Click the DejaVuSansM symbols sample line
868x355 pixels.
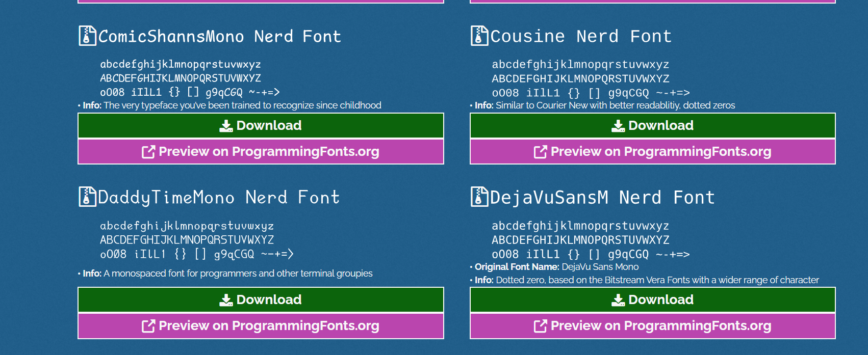pyautogui.click(x=591, y=254)
